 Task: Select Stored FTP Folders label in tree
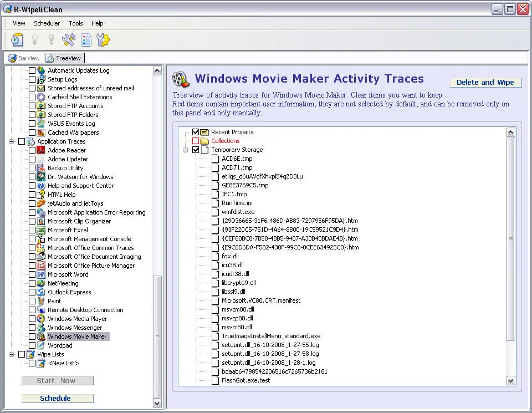click(73, 115)
